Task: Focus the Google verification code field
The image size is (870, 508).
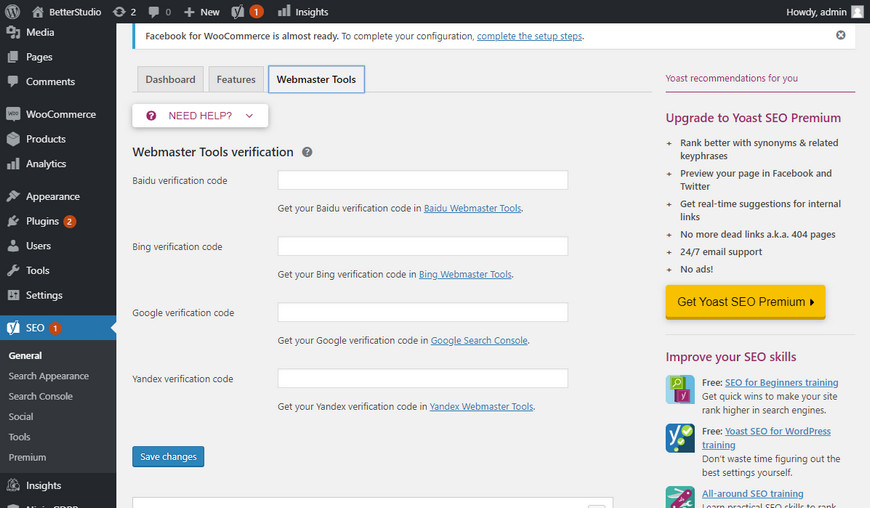Action: click(423, 312)
